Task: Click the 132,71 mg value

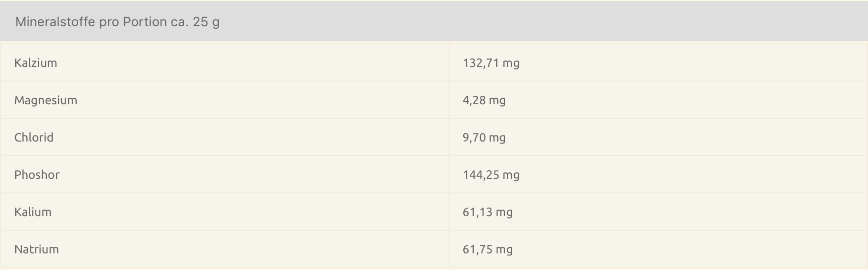Action: [491, 63]
